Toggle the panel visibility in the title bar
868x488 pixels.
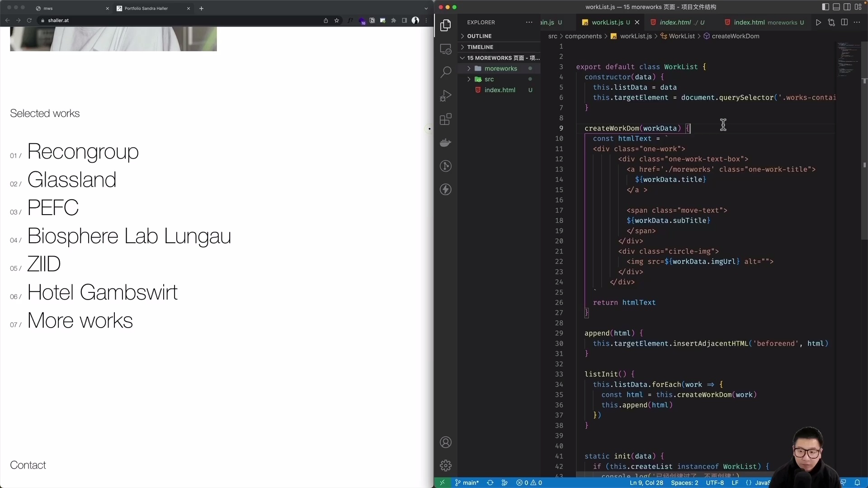point(836,7)
